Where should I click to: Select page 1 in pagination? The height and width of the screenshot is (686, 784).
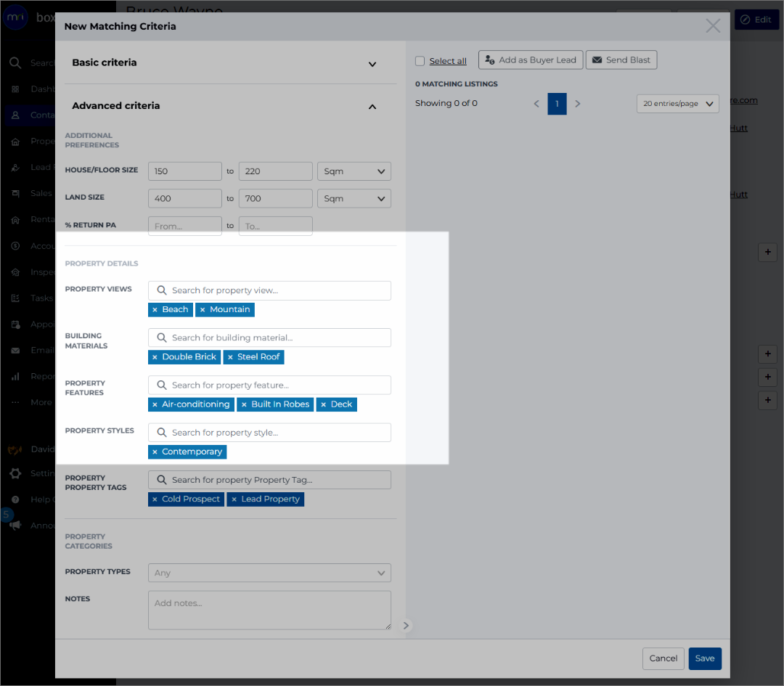point(557,104)
